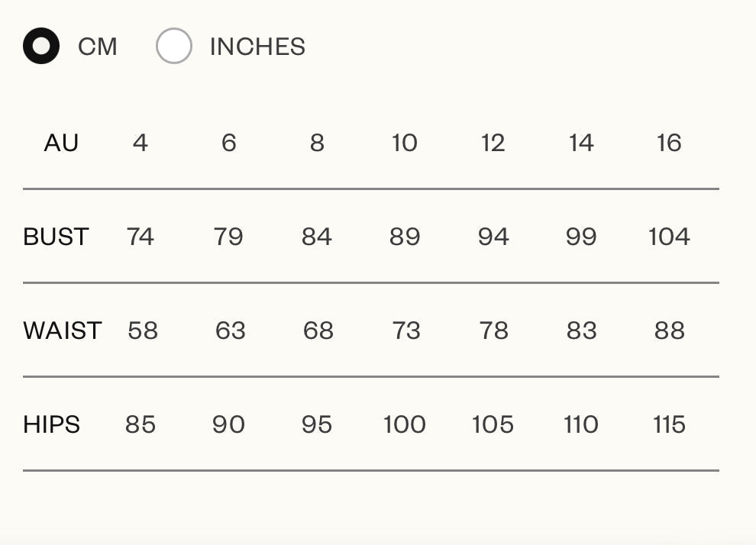The width and height of the screenshot is (756, 545).
Task: Click the HIPS row label
Action: (51, 424)
